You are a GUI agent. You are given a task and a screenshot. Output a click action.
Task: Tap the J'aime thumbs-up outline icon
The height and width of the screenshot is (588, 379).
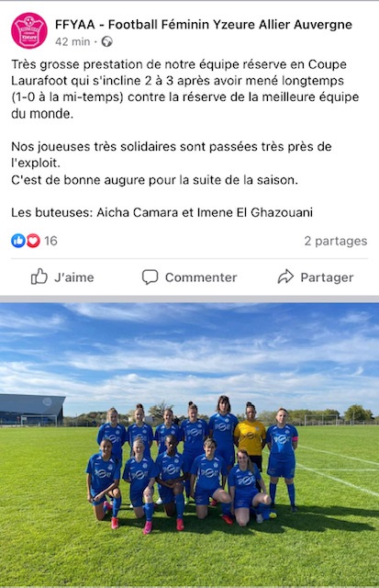click(x=39, y=277)
